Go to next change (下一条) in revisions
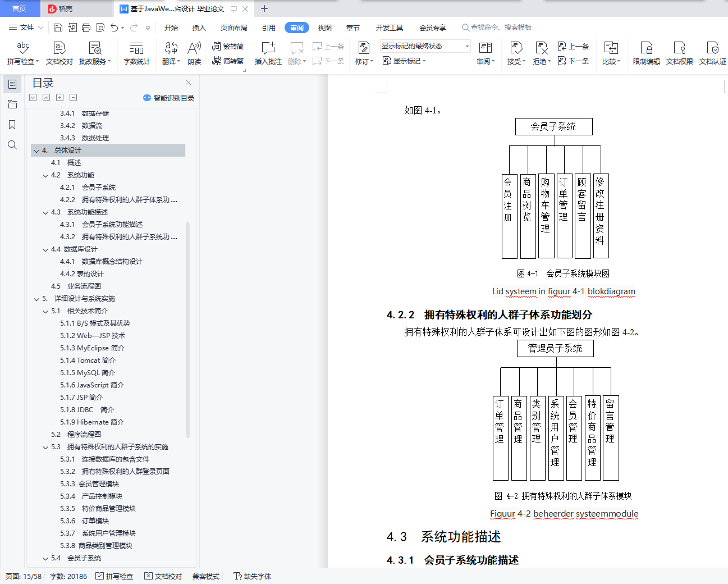The image size is (728, 584). point(574,61)
